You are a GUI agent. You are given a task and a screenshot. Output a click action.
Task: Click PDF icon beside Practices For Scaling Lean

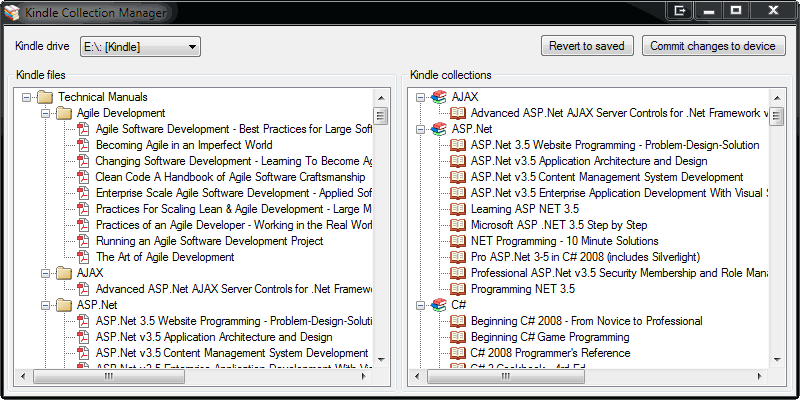(x=83, y=209)
